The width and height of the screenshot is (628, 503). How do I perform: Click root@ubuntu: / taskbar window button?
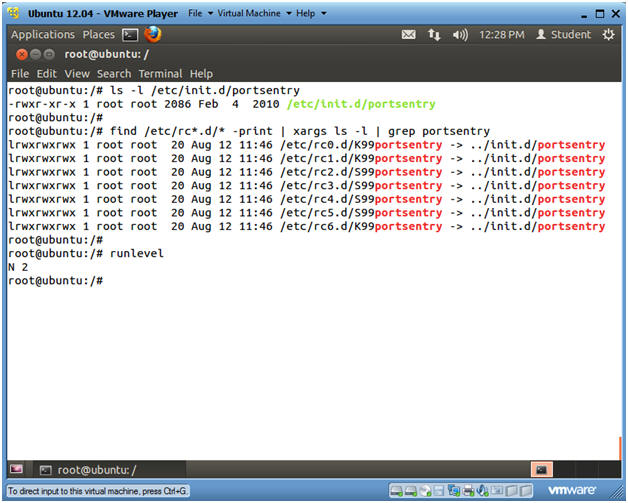coord(109,470)
